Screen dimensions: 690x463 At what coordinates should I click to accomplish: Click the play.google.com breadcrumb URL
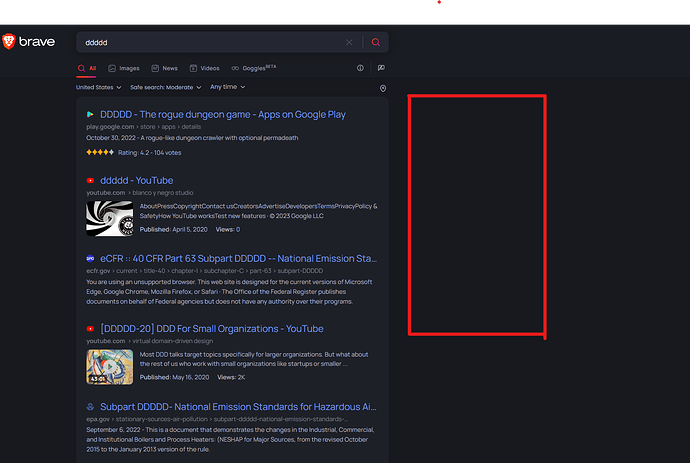coord(143,127)
